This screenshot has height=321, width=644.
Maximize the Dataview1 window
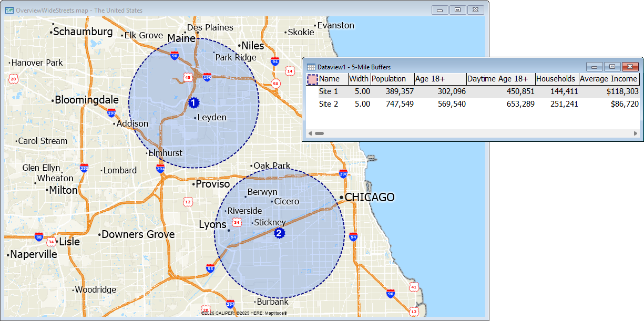coord(611,67)
